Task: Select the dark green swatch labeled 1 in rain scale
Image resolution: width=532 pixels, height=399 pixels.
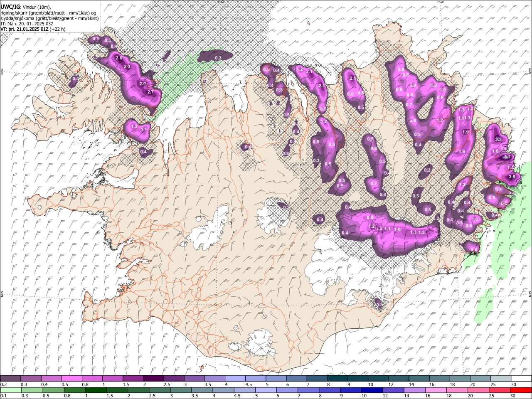Action: [x=96, y=390]
